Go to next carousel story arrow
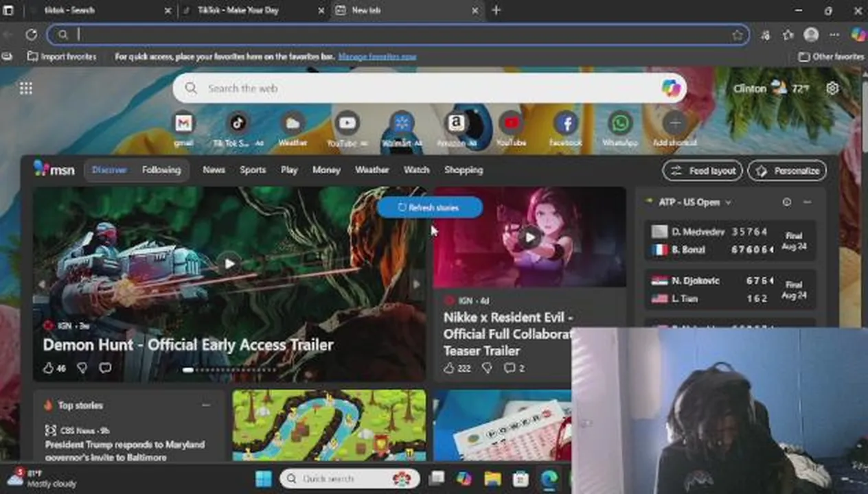Screen dimensions: 868x494 [416, 284]
